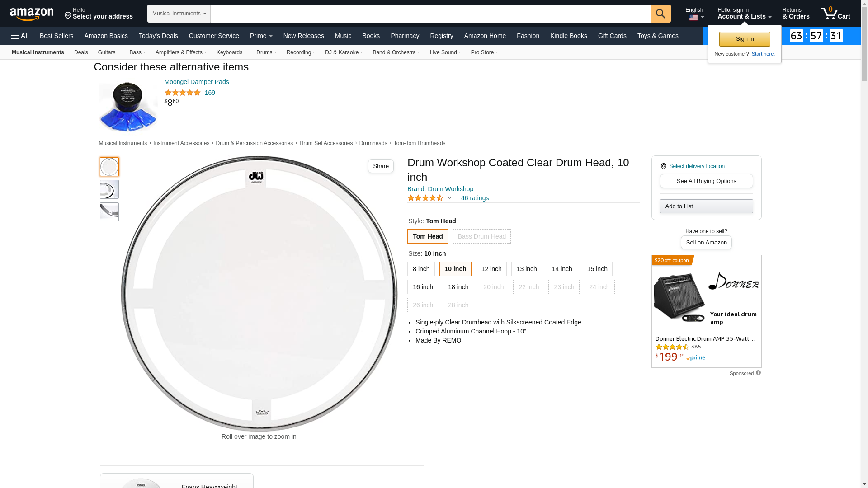Click the Moongel Damper Pads star rating
Viewport: 868px width, 488px height.
click(x=183, y=93)
